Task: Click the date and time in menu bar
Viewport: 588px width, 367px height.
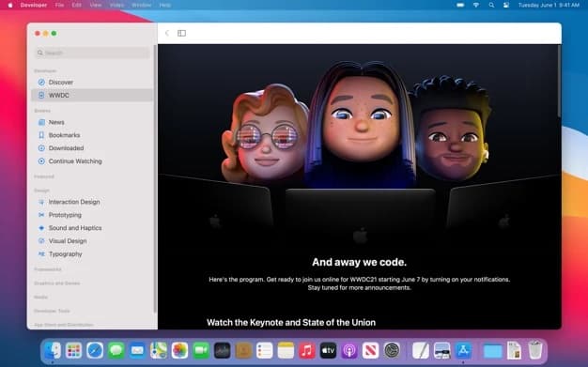Action: coord(549,5)
